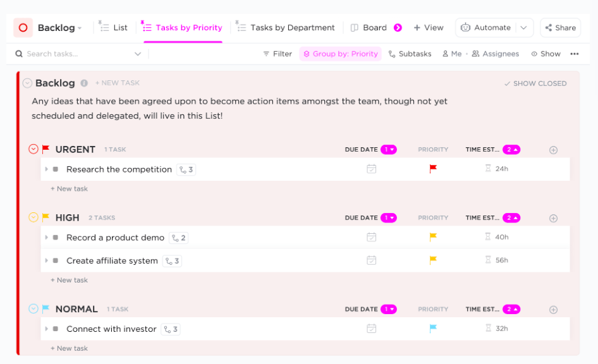Click the Share button
598x364 pixels.
[560, 28]
